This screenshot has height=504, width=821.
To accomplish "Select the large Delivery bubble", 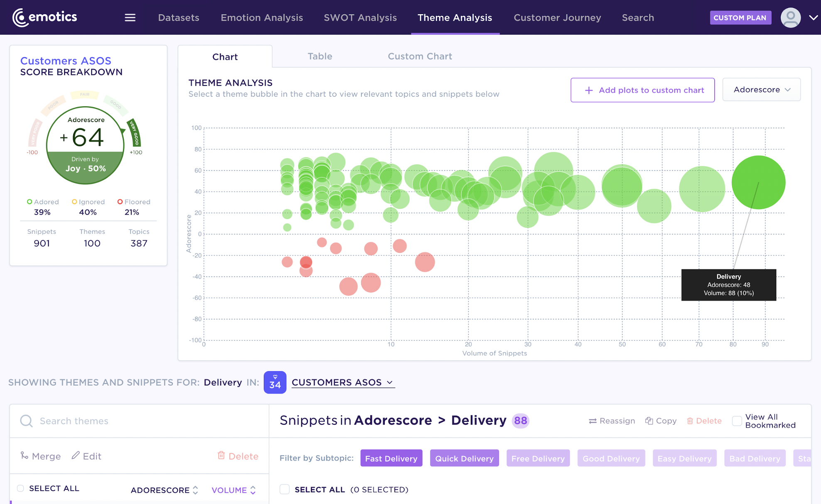I will pos(758,182).
